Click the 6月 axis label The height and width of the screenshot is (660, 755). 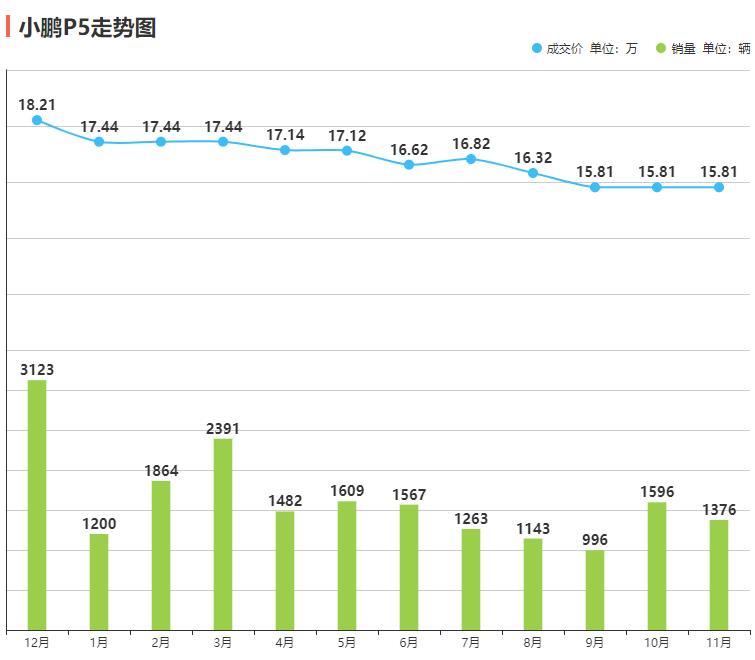click(x=409, y=642)
